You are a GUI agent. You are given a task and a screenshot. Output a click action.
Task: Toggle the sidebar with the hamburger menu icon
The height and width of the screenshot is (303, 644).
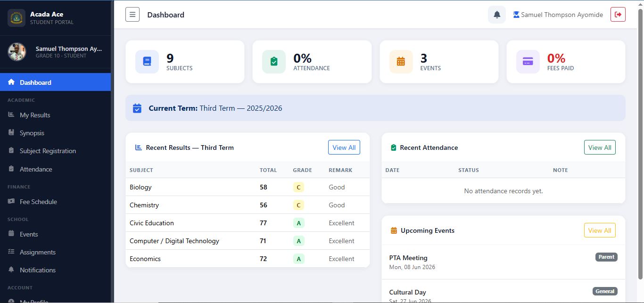(132, 15)
